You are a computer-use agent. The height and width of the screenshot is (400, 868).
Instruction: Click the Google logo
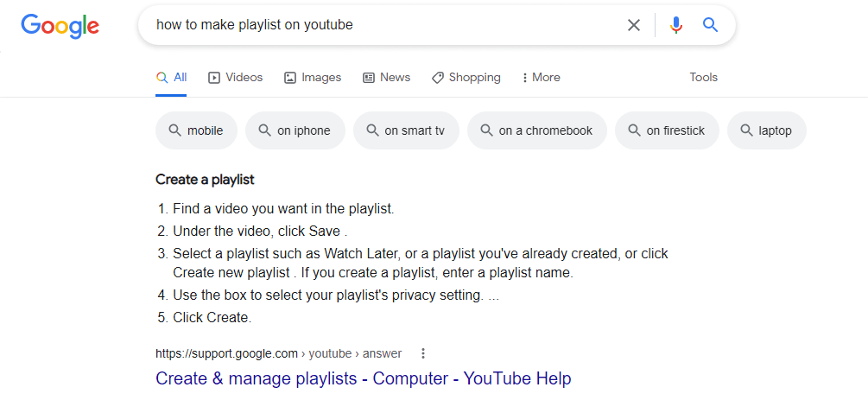click(60, 25)
